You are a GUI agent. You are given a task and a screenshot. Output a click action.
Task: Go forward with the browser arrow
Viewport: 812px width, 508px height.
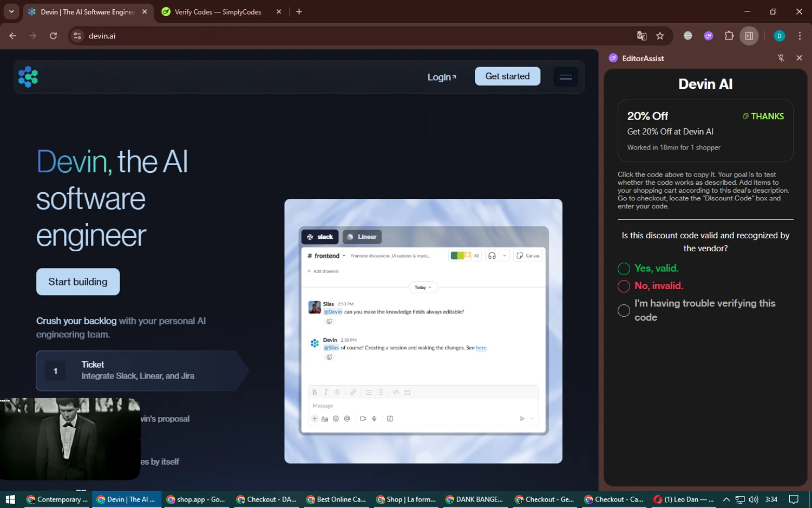point(33,36)
